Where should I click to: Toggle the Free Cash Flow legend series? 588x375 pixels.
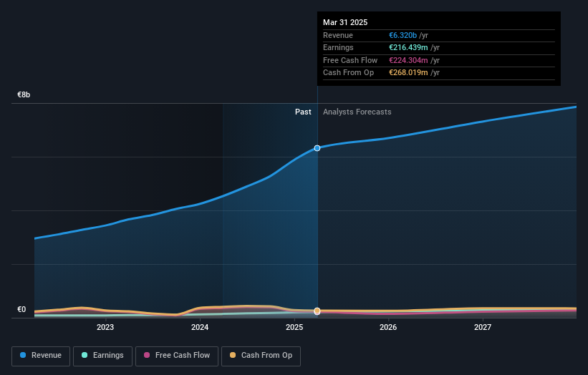(177, 356)
